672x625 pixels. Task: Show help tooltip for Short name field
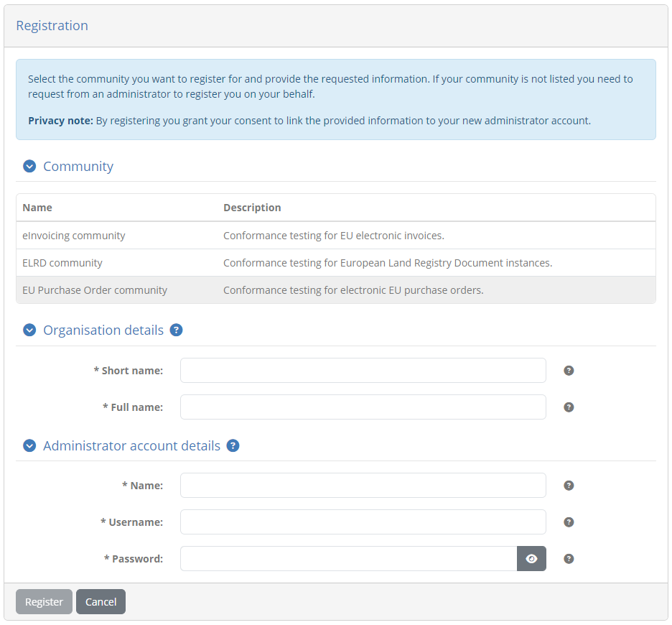coord(569,371)
